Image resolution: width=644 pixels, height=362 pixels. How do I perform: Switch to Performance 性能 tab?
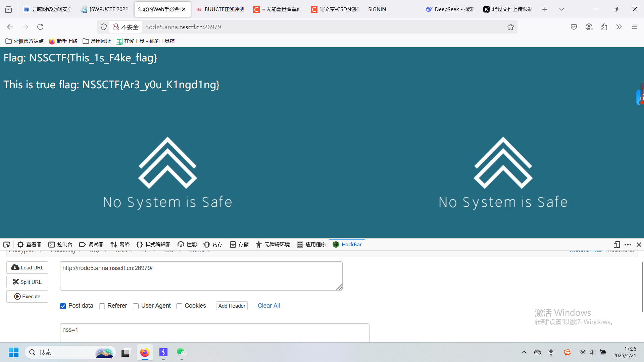point(187,245)
